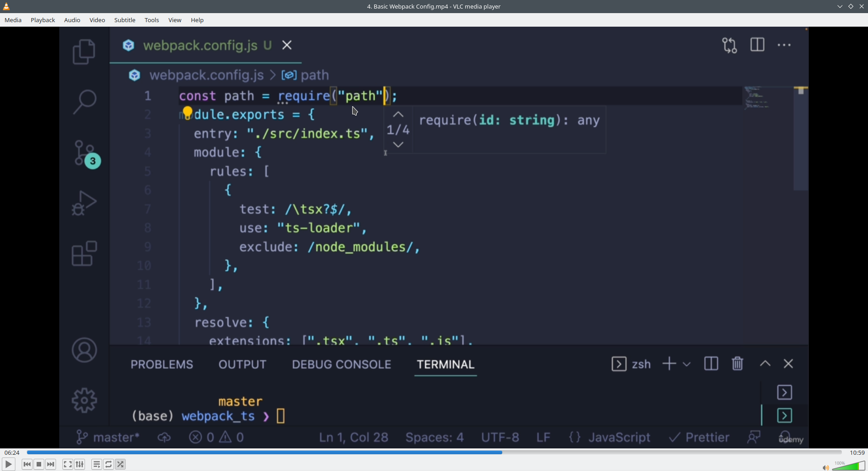Open the Extensions view icon
Viewport: 868px width, 471px height.
pyautogui.click(x=84, y=253)
